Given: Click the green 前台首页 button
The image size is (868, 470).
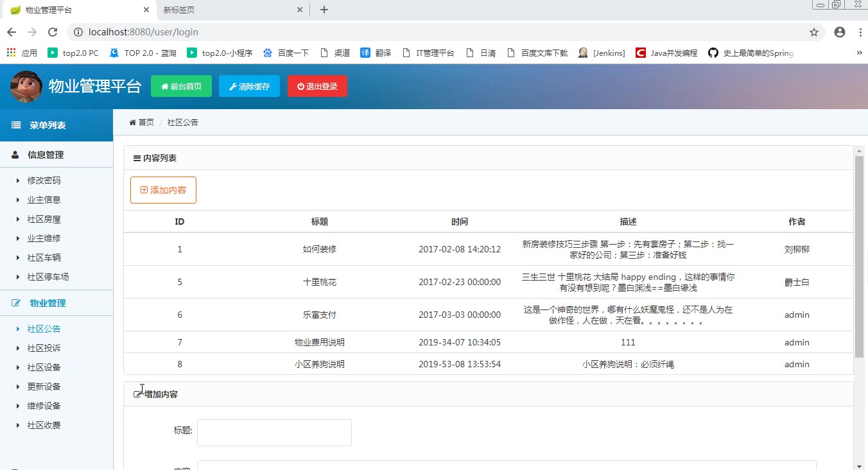Looking at the screenshot, I should click(x=181, y=87).
